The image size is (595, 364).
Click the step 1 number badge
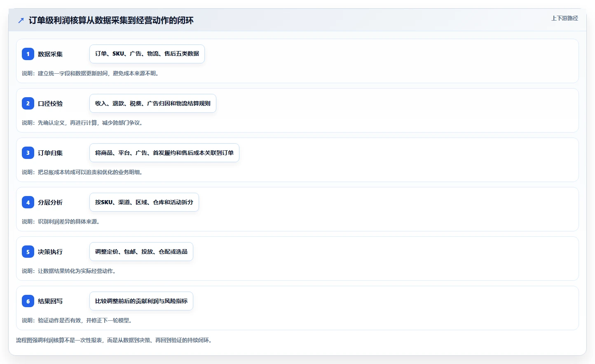(x=28, y=54)
